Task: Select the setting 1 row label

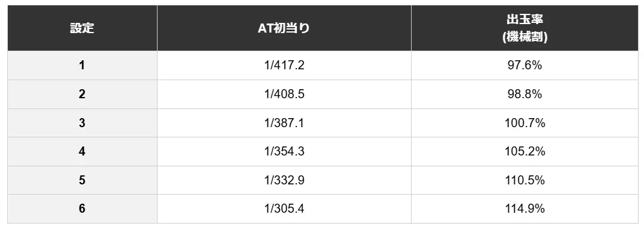Action: 82,66
